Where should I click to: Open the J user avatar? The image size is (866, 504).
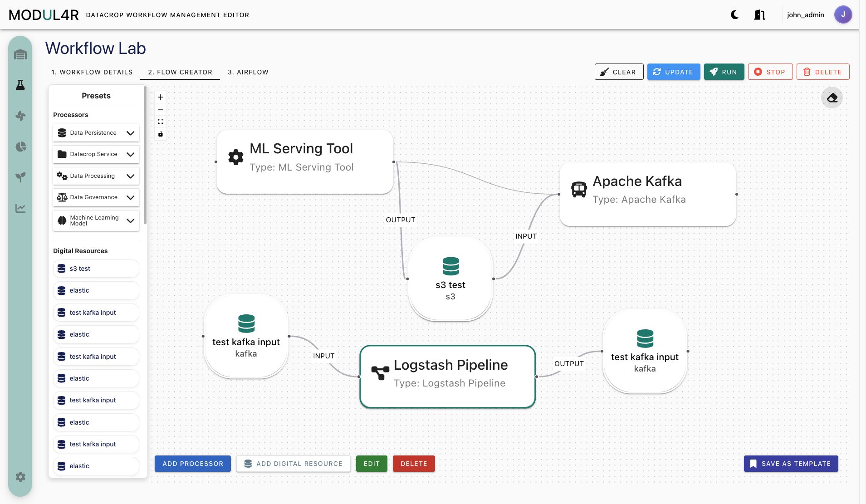click(x=843, y=15)
